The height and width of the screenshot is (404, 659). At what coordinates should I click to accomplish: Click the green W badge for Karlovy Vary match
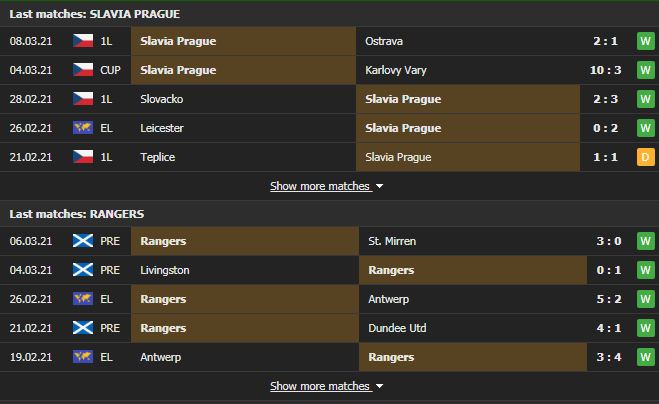tap(646, 70)
